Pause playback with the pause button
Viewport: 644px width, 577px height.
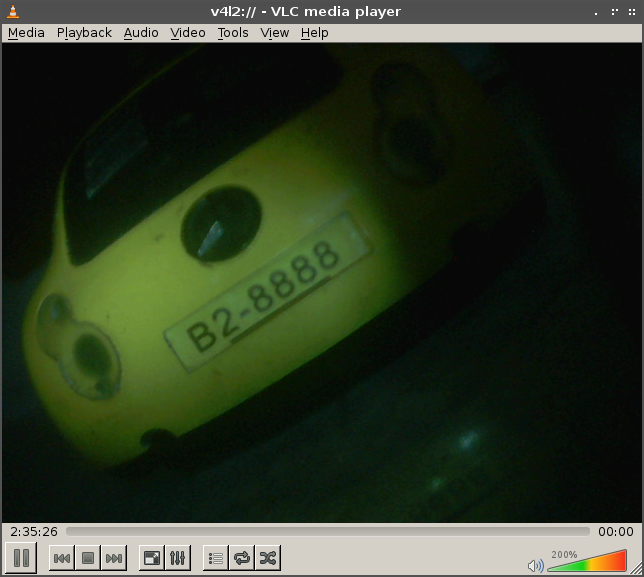(x=21, y=558)
